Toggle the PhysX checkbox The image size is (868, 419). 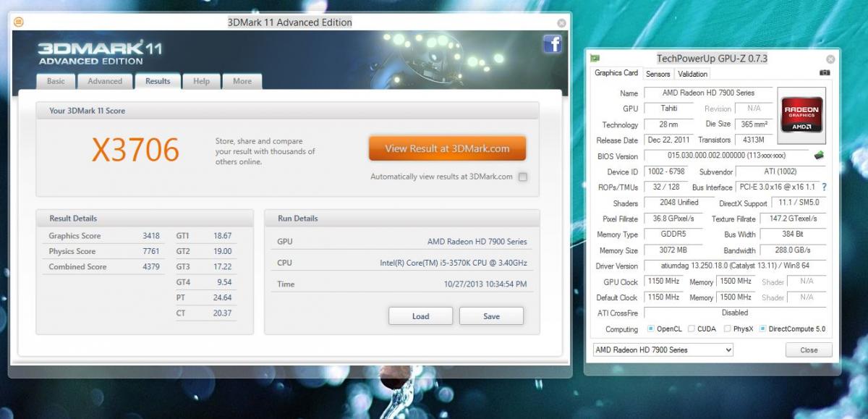[x=727, y=329]
